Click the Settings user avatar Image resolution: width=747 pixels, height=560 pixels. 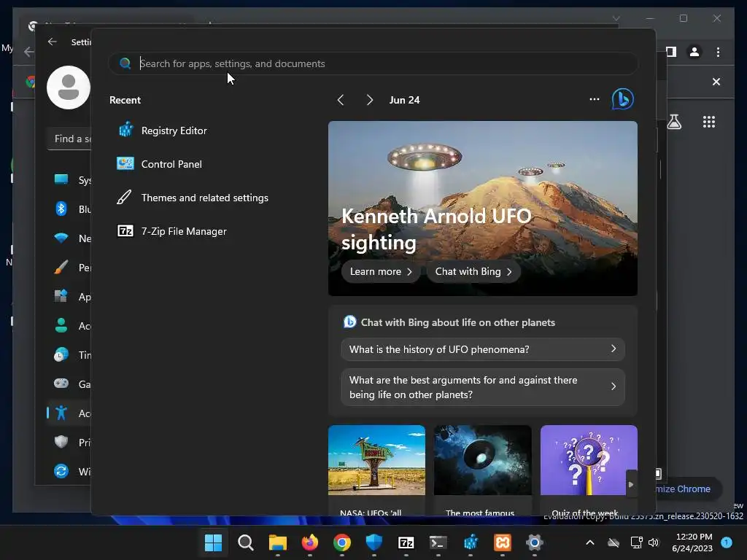coord(69,87)
